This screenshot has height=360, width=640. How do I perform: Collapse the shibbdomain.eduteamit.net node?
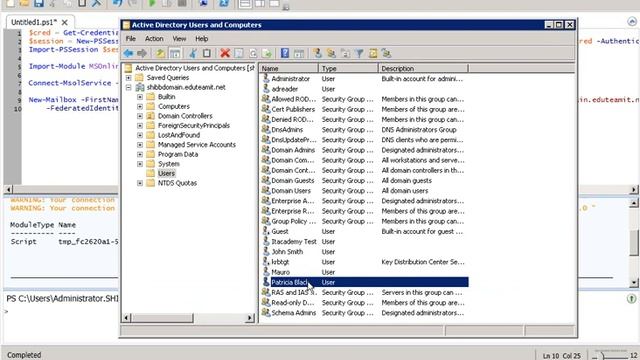point(129,87)
